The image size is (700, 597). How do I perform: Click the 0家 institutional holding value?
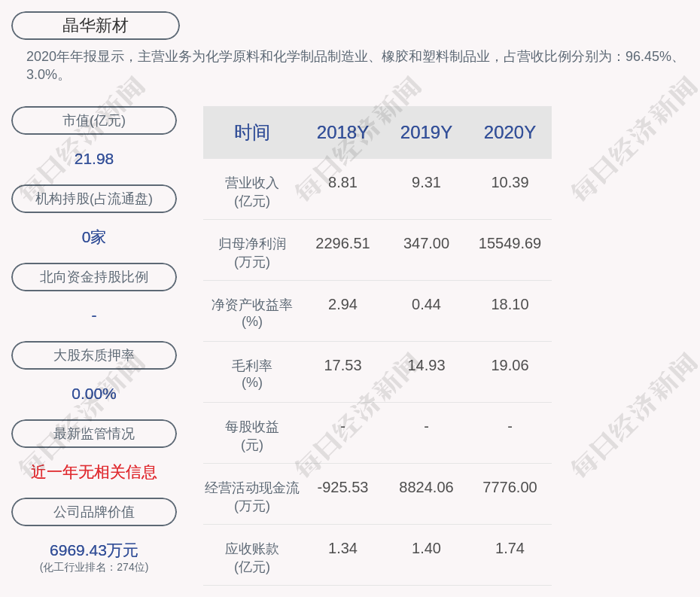coord(94,237)
